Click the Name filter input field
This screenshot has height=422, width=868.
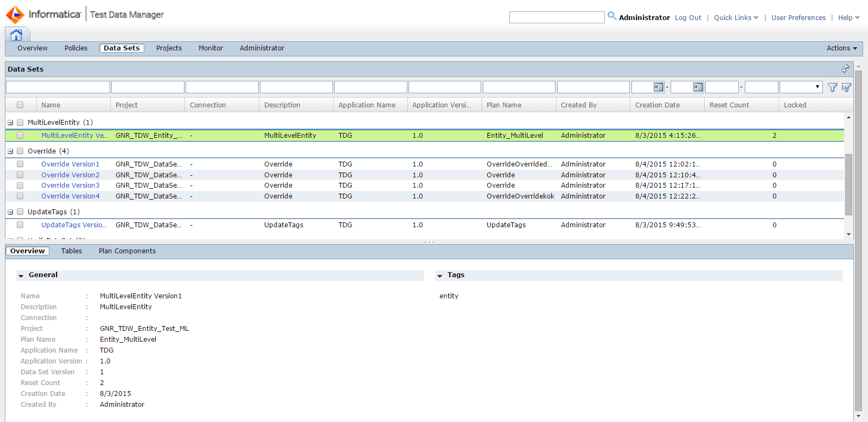coord(58,87)
